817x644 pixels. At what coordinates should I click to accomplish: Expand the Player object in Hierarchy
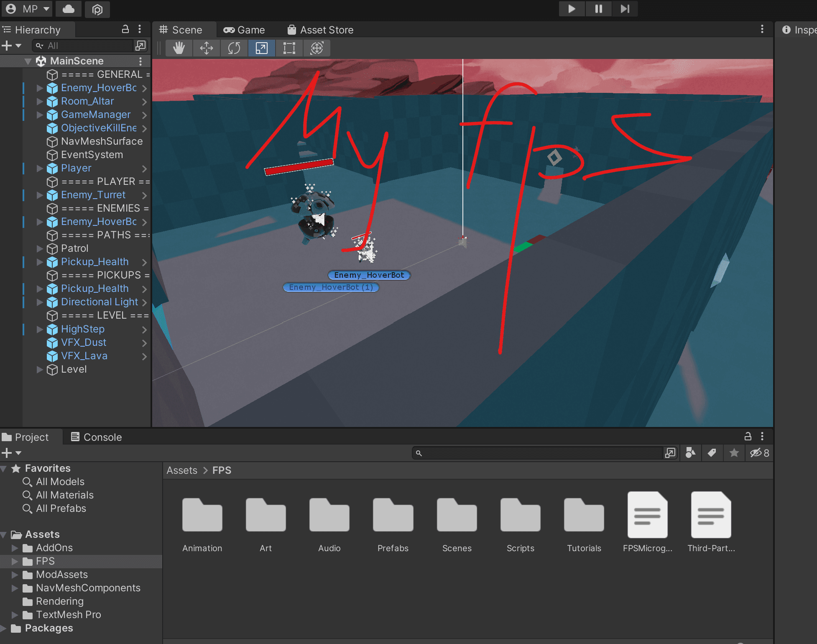40,169
